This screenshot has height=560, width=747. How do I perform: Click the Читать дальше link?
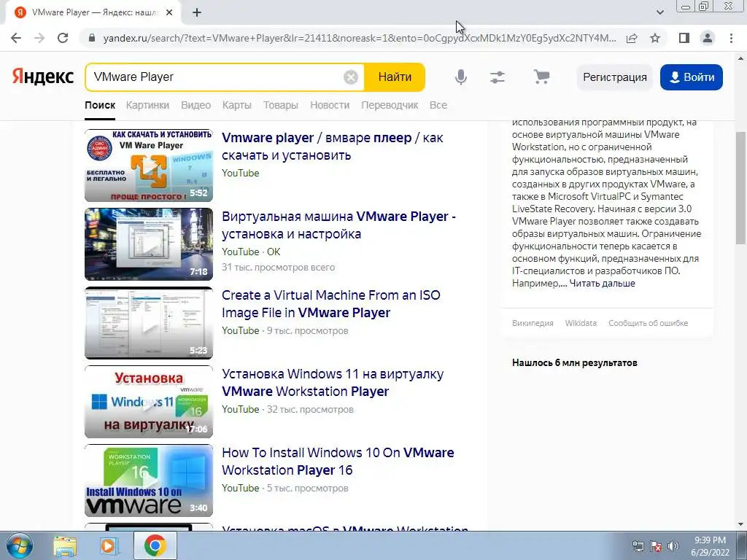(x=602, y=284)
